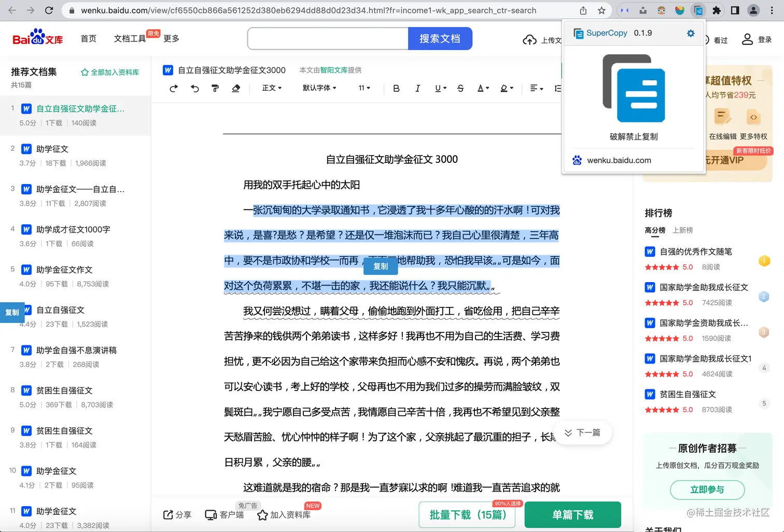Open the line spacing tool
This screenshot has width=784, height=532.
[558, 88]
